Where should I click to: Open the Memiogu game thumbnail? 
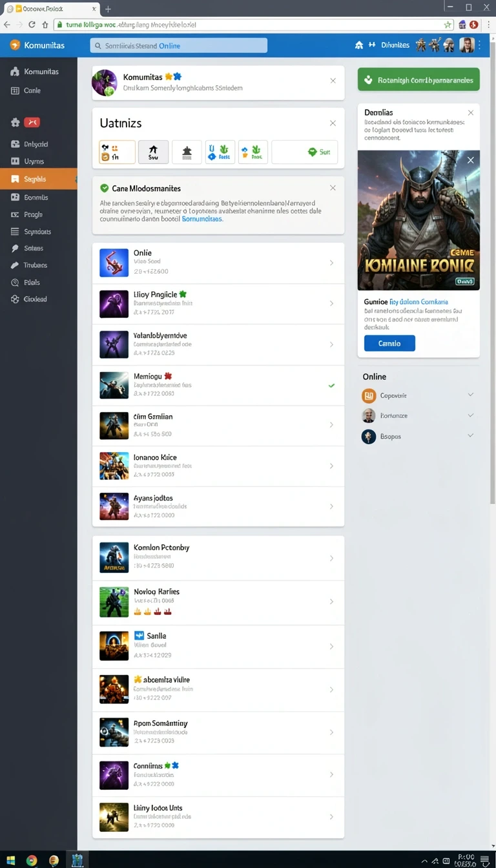click(x=114, y=385)
